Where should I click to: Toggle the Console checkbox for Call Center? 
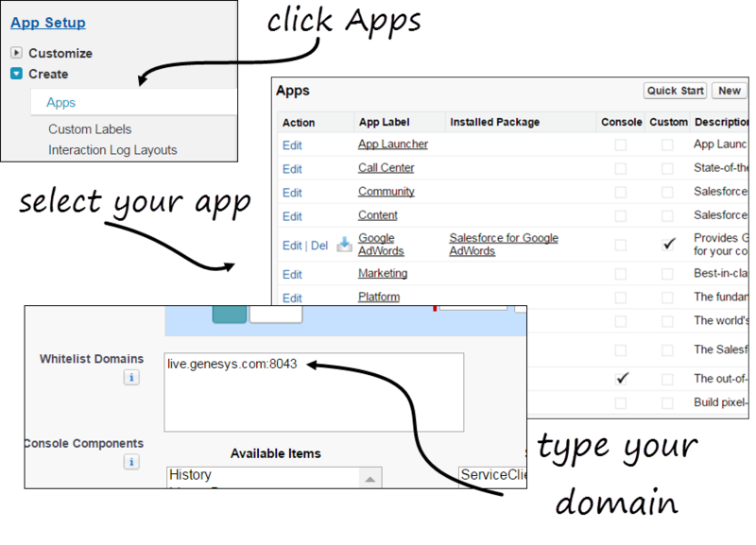pos(620,168)
